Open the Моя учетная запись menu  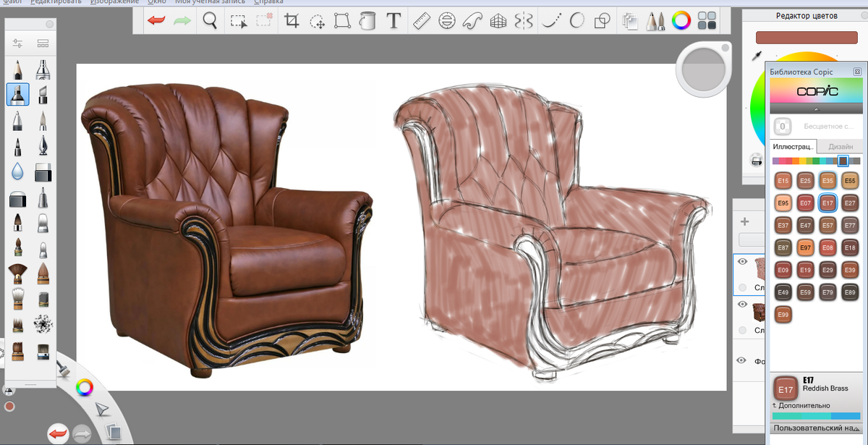[x=210, y=2]
